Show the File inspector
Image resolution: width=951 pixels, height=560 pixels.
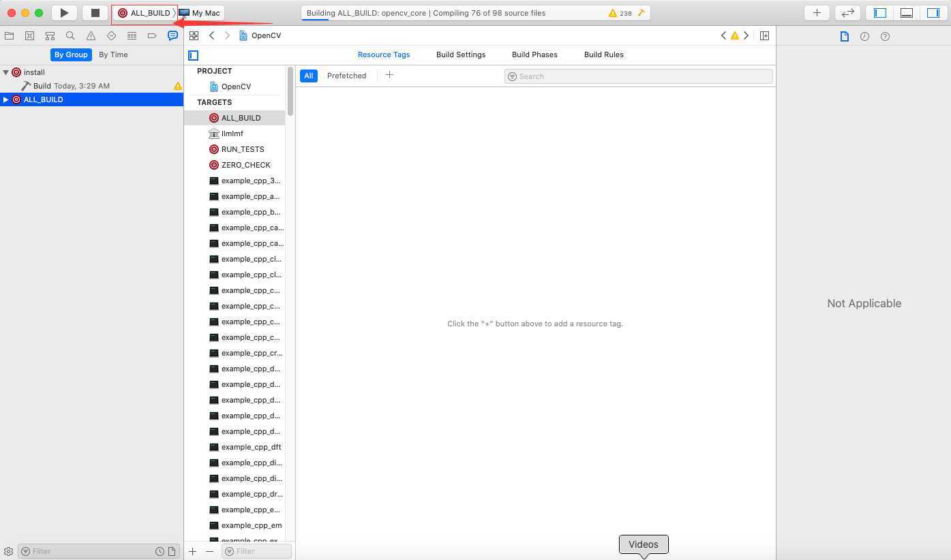[844, 36]
